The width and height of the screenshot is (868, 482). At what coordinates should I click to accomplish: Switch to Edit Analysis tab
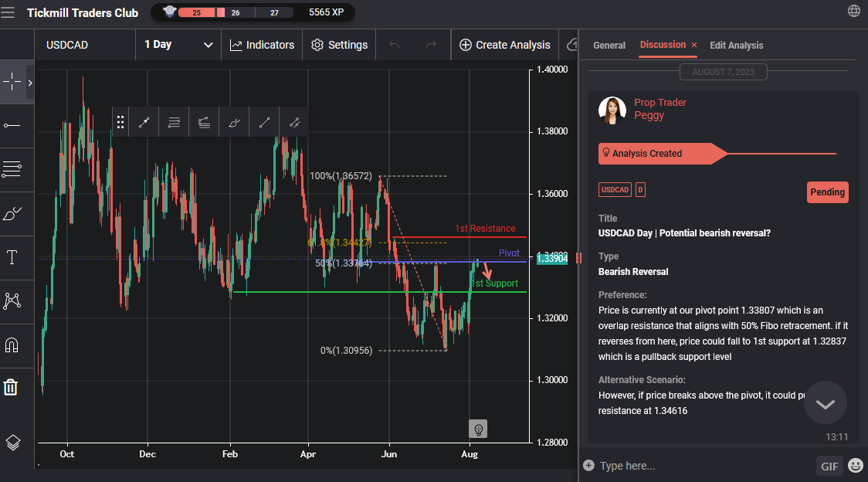pos(736,46)
